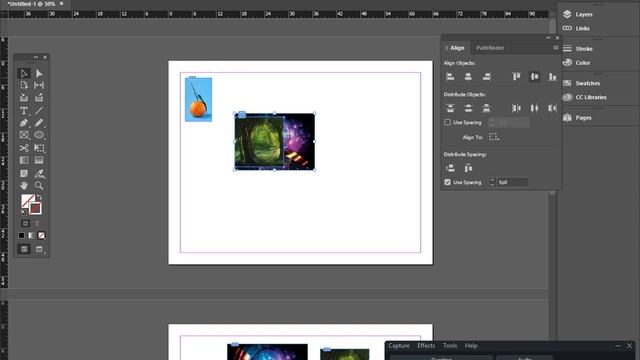The width and height of the screenshot is (640, 360).
Task: Select the Rectangle Frame tool
Action: tap(24, 135)
